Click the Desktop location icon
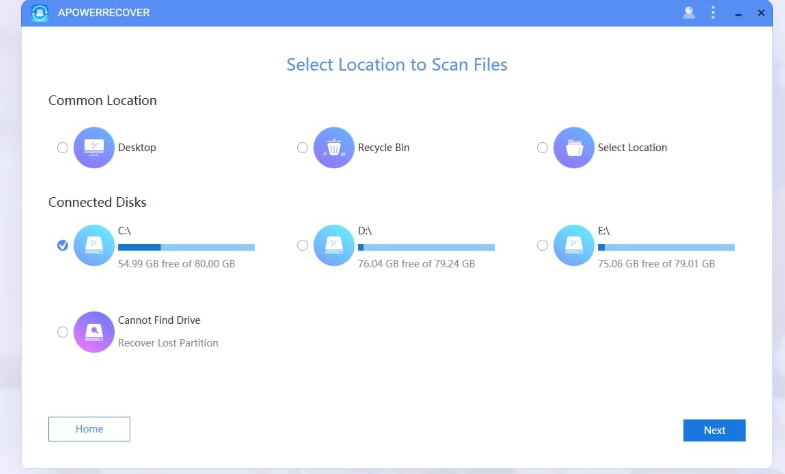The image size is (785, 474). (95, 147)
